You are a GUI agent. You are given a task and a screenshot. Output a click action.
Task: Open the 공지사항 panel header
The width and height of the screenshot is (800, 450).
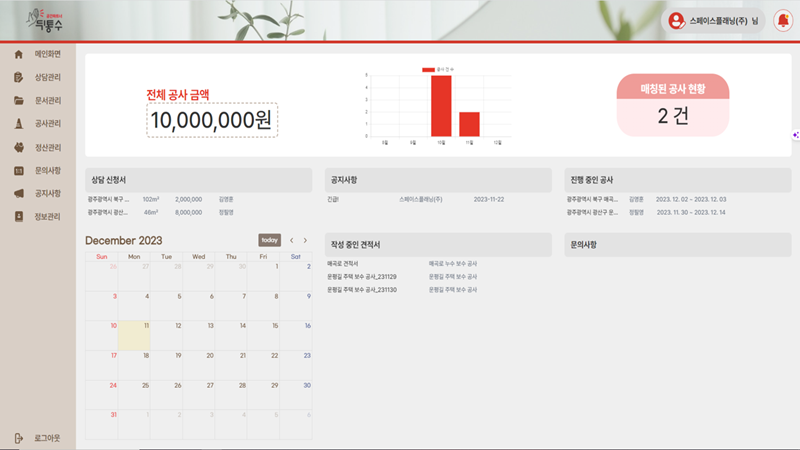[x=438, y=180]
